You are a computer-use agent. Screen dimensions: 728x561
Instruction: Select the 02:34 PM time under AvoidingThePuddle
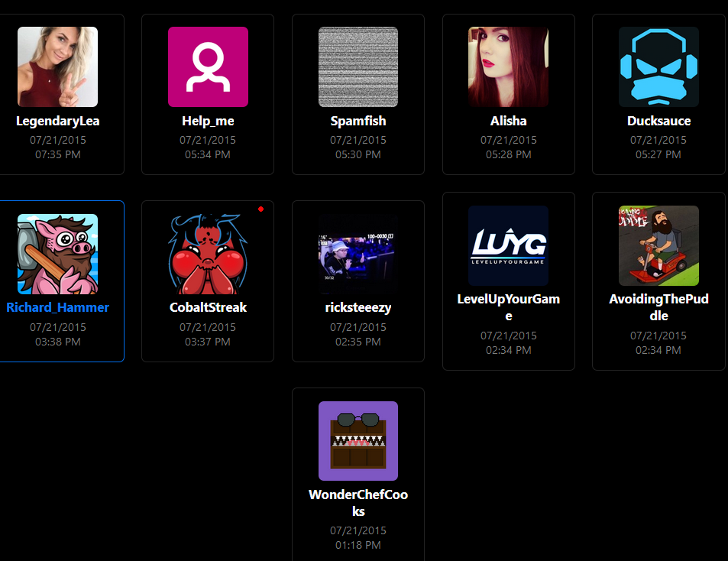[x=658, y=350]
